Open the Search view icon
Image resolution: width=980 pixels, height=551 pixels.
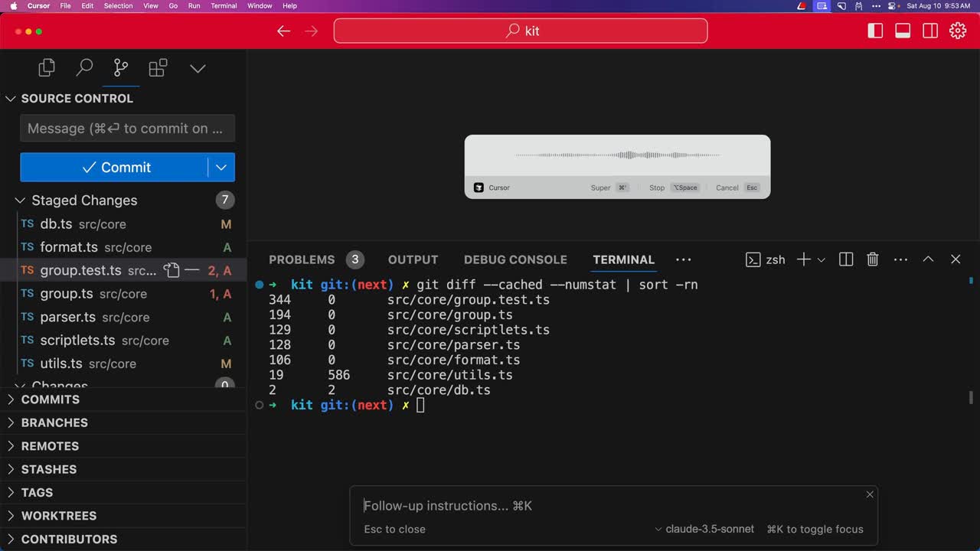point(84,68)
